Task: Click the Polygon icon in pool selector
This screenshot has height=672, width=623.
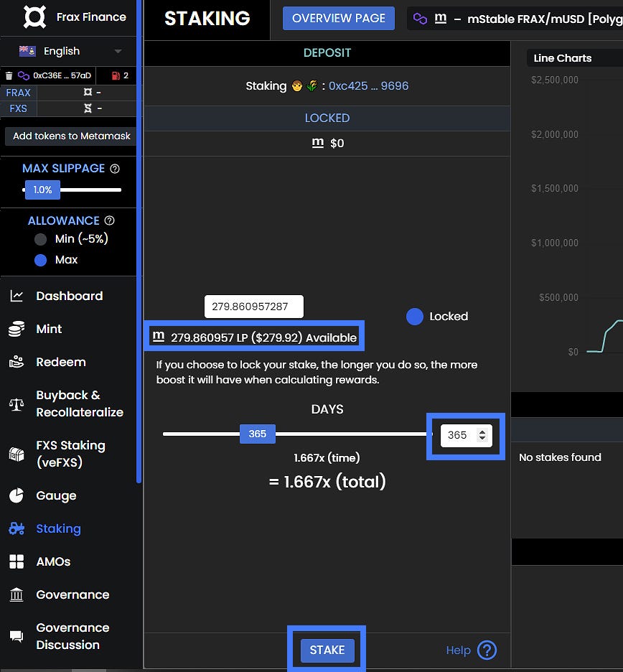Action: [420, 19]
